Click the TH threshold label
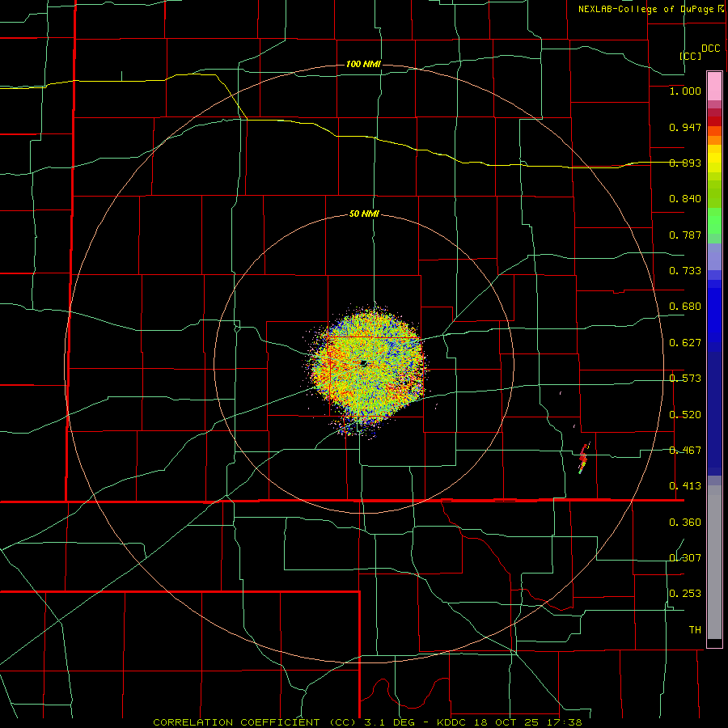The image size is (728, 728). [x=695, y=630]
